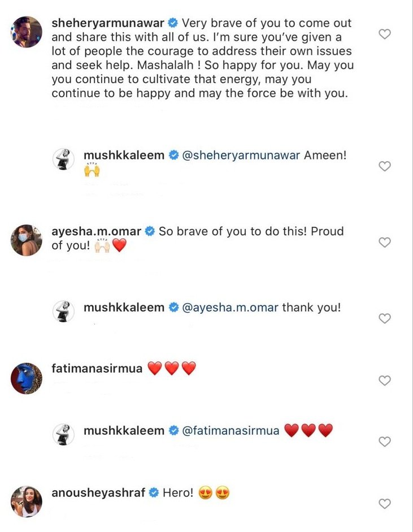Image resolution: width=413 pixels, height=532 pixels.
Task: Like sheheryarmunawar's comment using the heart icon
Action: pos(385,34)
